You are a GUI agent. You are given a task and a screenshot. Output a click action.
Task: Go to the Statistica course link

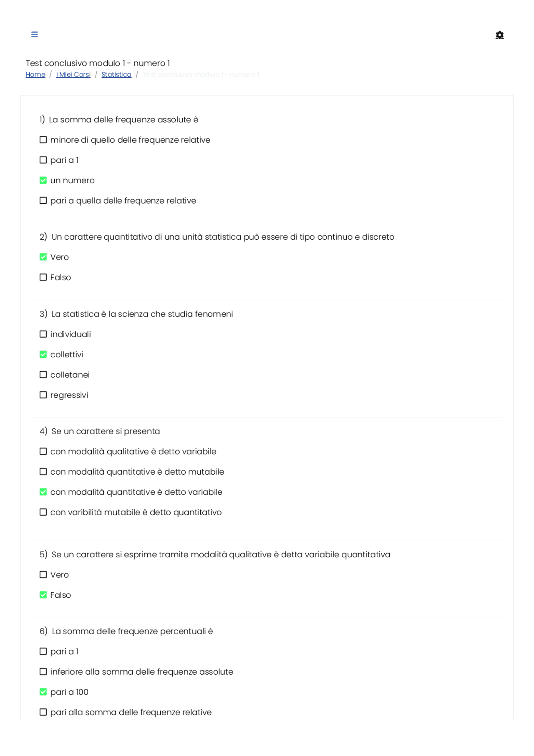point(116,74)
